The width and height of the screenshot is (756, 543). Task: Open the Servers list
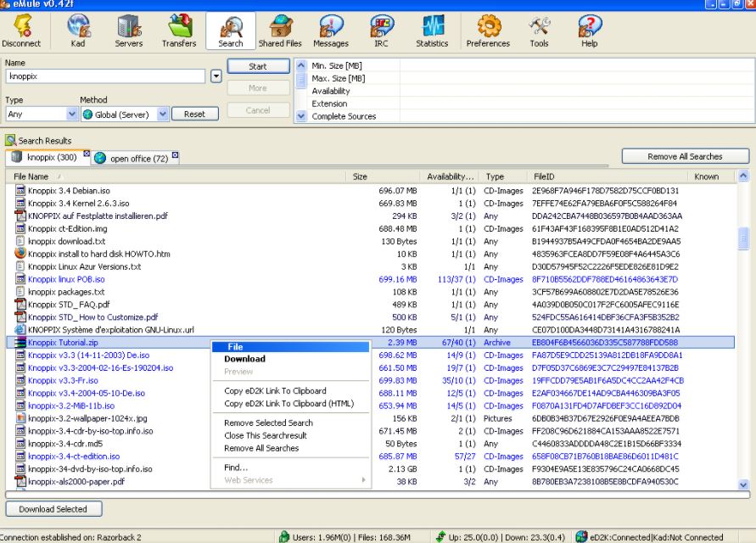tap(129, 31)
